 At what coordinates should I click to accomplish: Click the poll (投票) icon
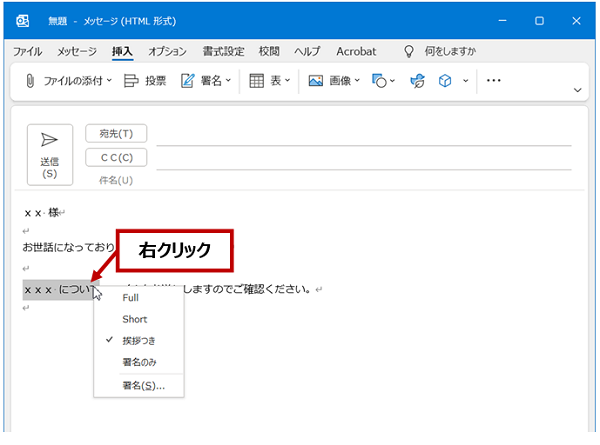(130, 81)
